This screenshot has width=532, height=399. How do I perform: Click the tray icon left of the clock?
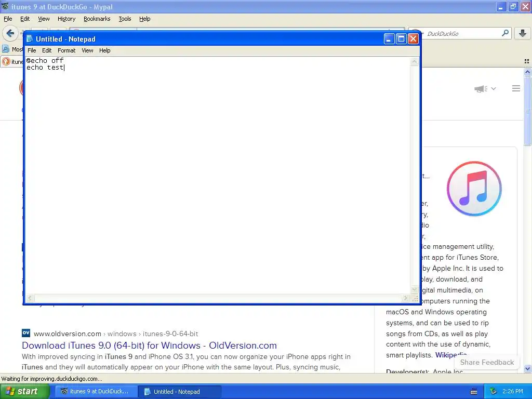point(494,392)
